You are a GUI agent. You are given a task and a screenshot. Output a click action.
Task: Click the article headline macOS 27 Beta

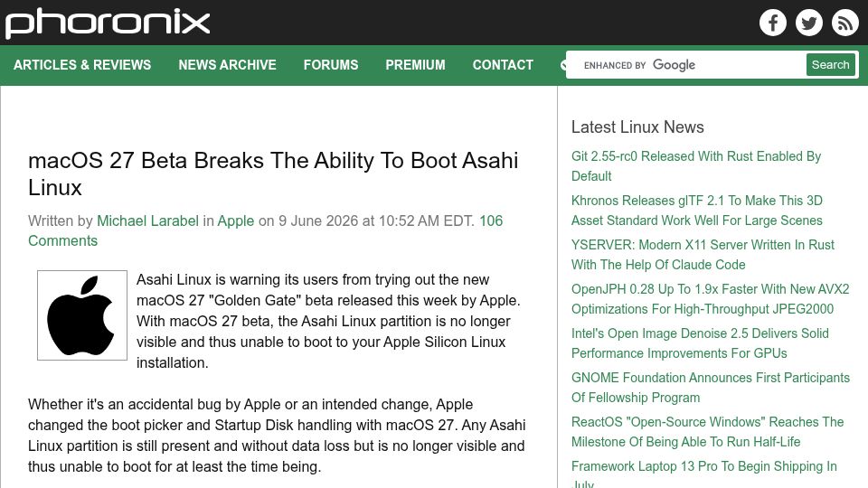273,174
